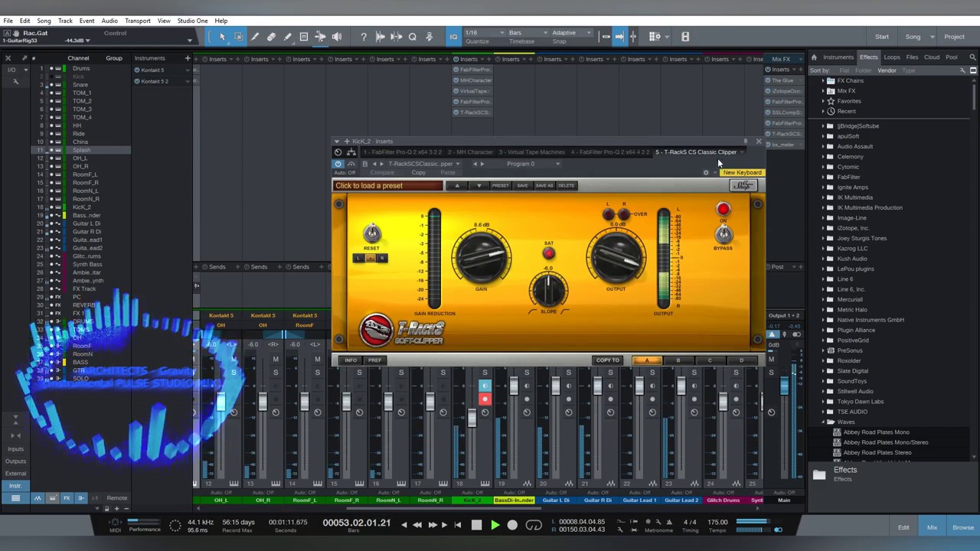This screenshot has height=551, width=980.
Task: Open the File menu
Action: tap(8, 21)
